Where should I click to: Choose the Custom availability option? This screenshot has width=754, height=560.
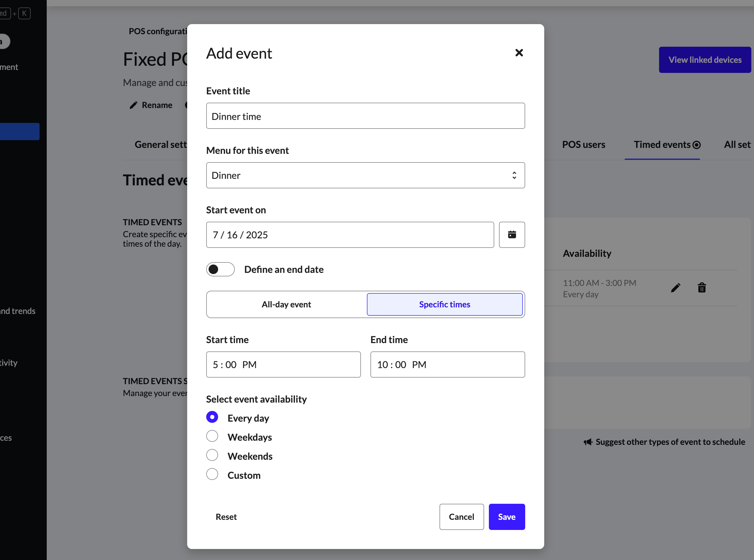[x=212, y=474]
